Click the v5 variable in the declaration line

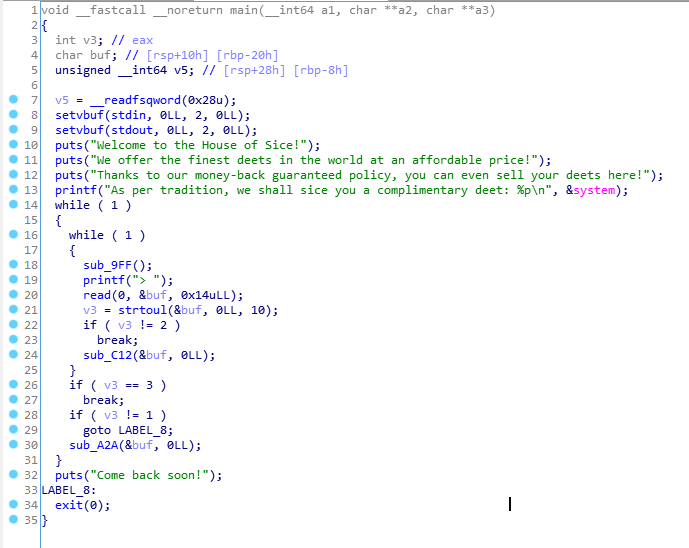coord(181,70)
